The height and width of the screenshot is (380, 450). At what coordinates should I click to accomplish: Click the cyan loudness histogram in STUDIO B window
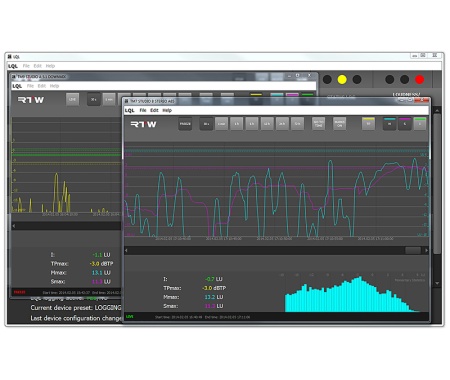pos(352,295)
